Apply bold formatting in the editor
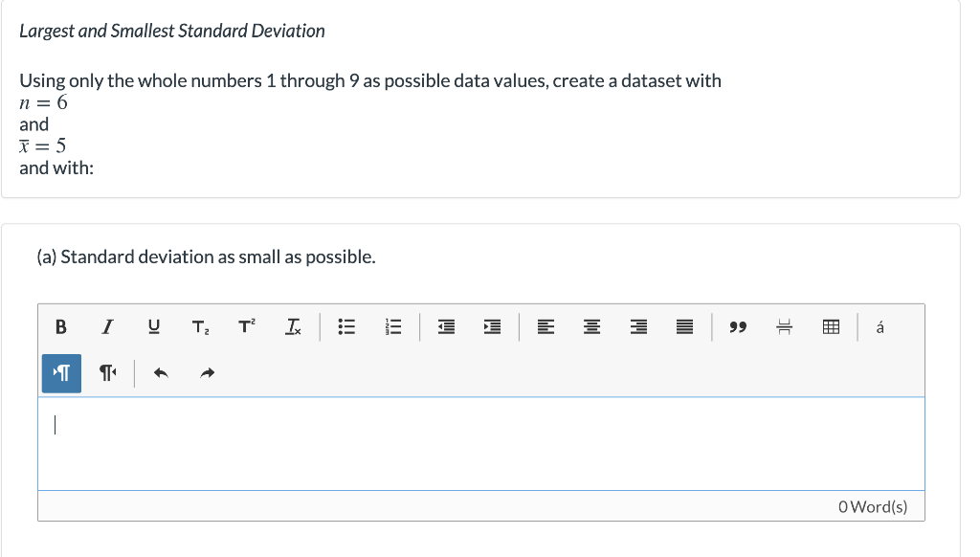Screen dimensions: 980x557 pyautogui.click(x=60, y=326)
